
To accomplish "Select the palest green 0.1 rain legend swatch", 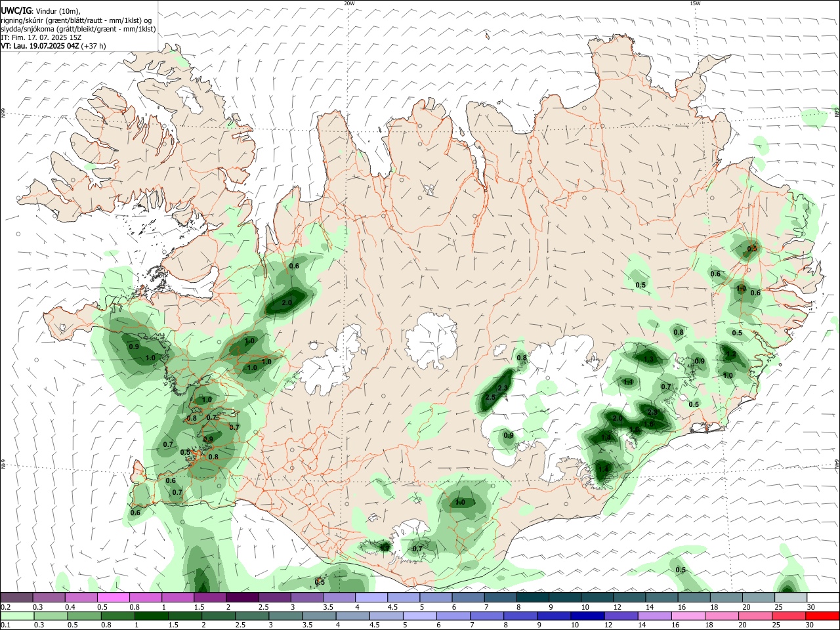I will click(x=17, y=616).
